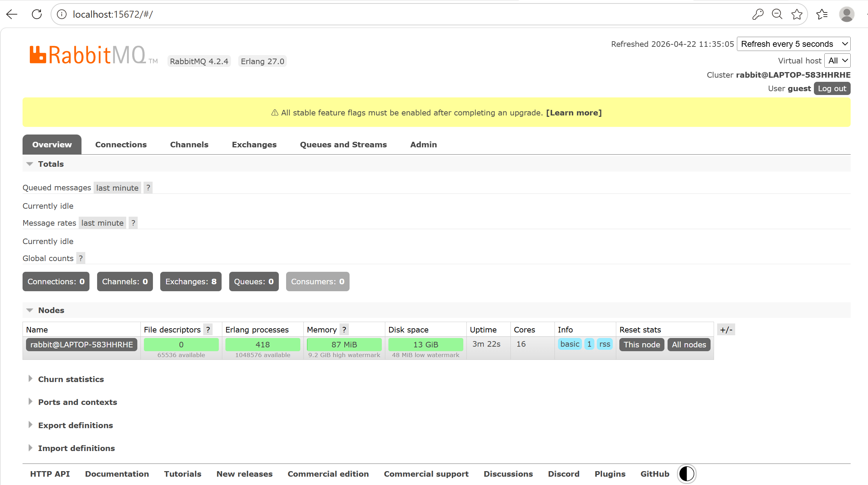868x485 pixels.
Task: Click the Consumers: 0 count button
Action: pos(318,282)
